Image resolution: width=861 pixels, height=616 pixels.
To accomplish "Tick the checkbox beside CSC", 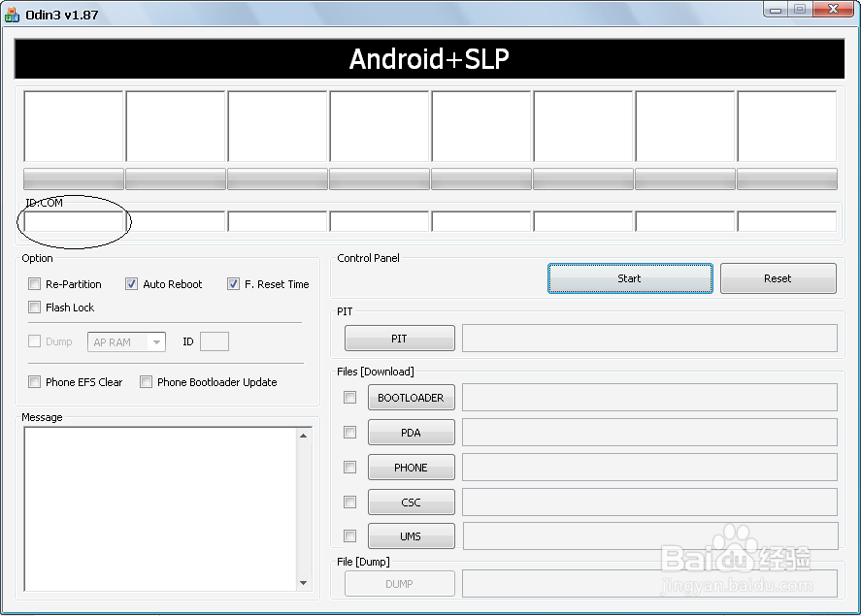I will click(350, 503).
